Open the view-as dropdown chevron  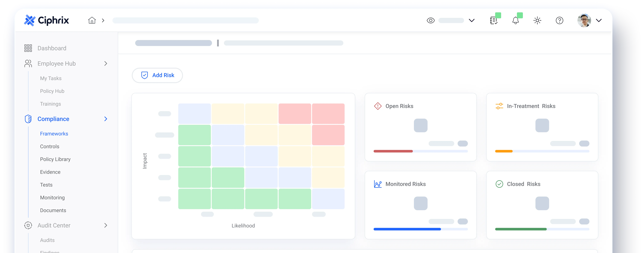point(471,20)
